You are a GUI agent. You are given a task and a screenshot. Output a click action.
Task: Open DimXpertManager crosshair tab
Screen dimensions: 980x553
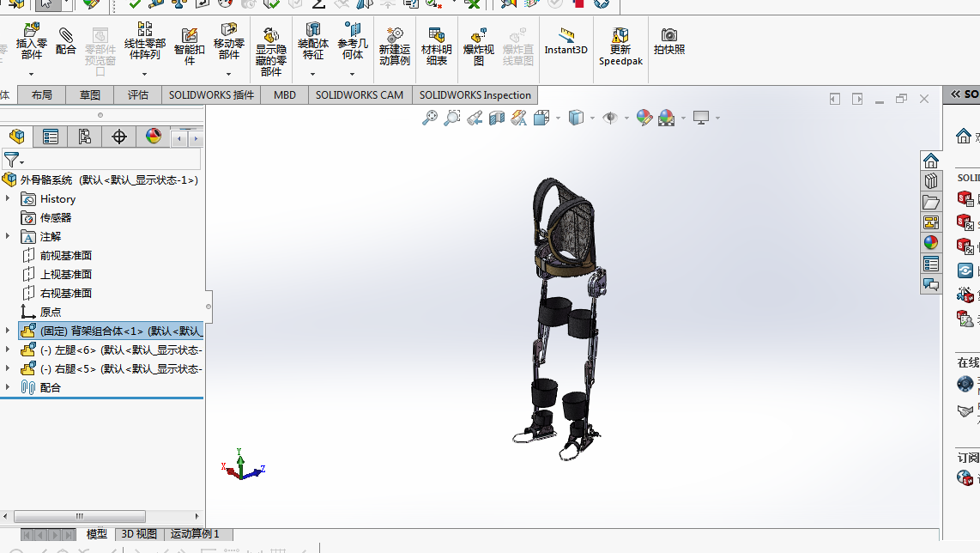click(x=118, y=137)
